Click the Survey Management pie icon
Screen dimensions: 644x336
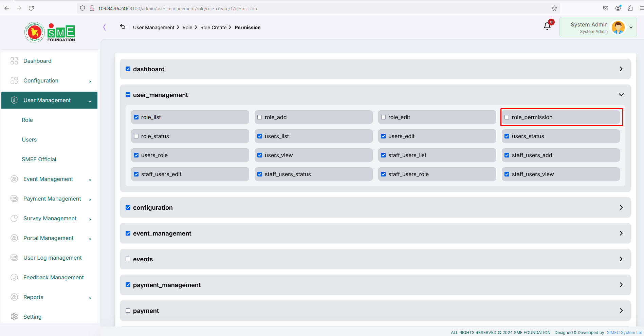(x=14, y=218)
